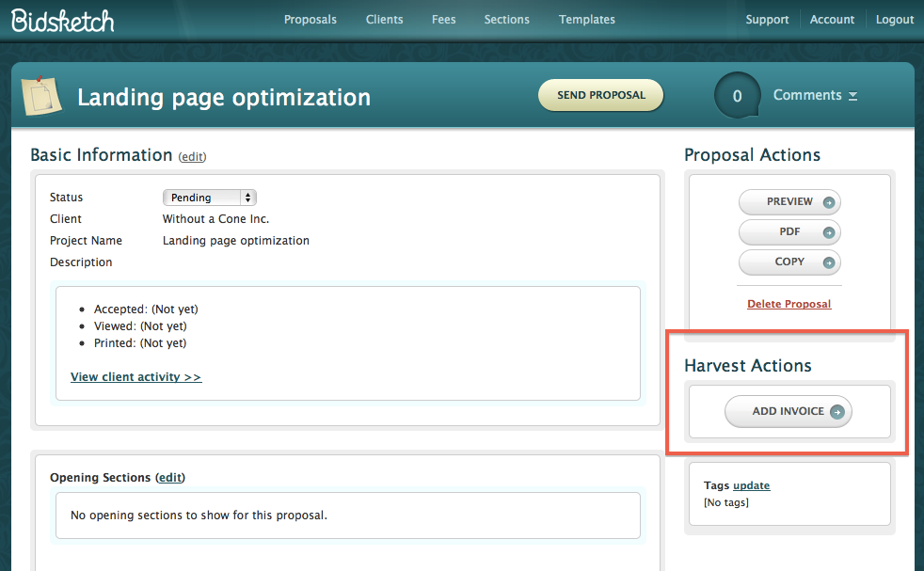Screen dimensions: 924x571
Task: Click the Status label
Action: tap(66, 198)
